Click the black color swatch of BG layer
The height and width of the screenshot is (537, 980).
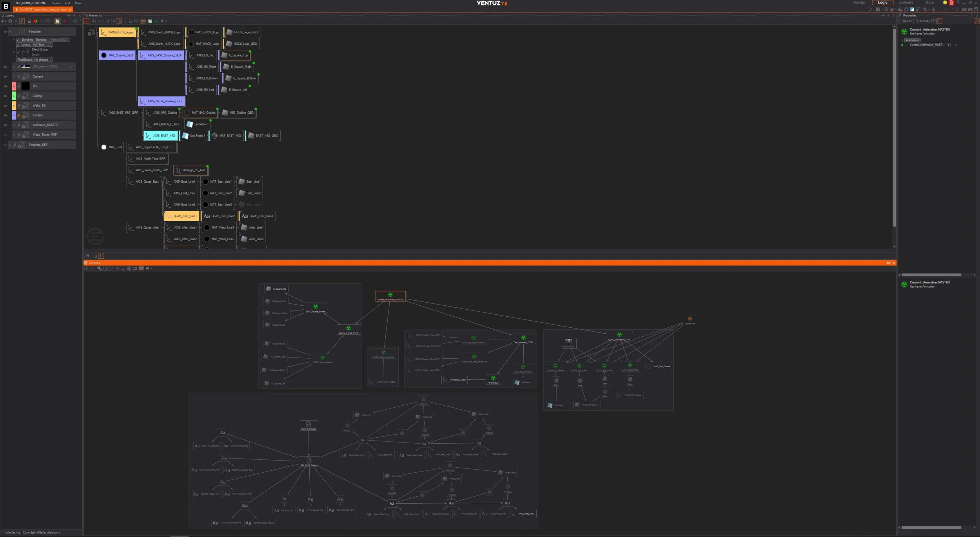tap(25, 86)
